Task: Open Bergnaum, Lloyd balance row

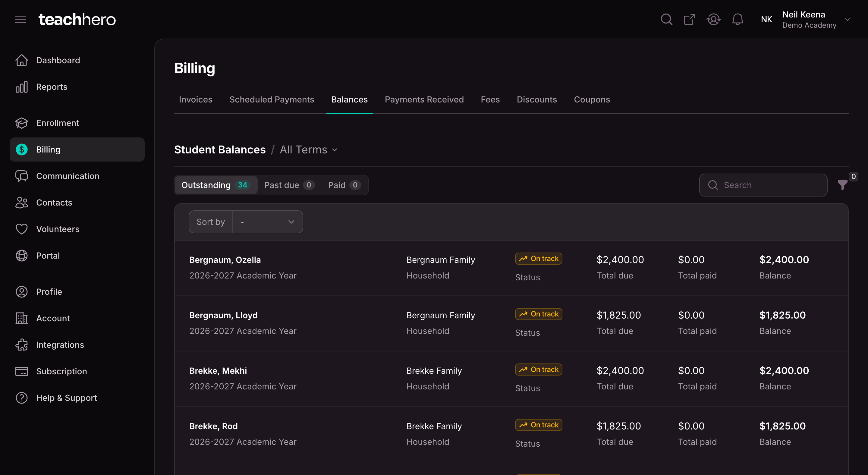Action: point(511,323)
